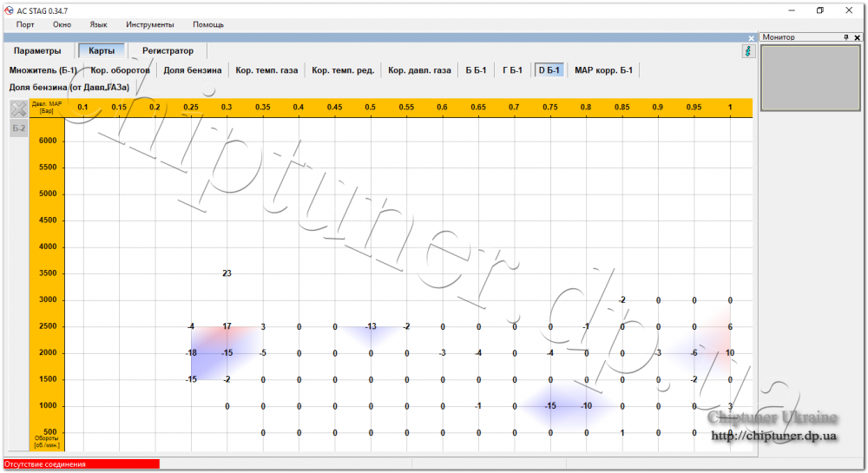Click the green connection icon at top right
This screenshot has width=868, height=473.
pos(748,51)
